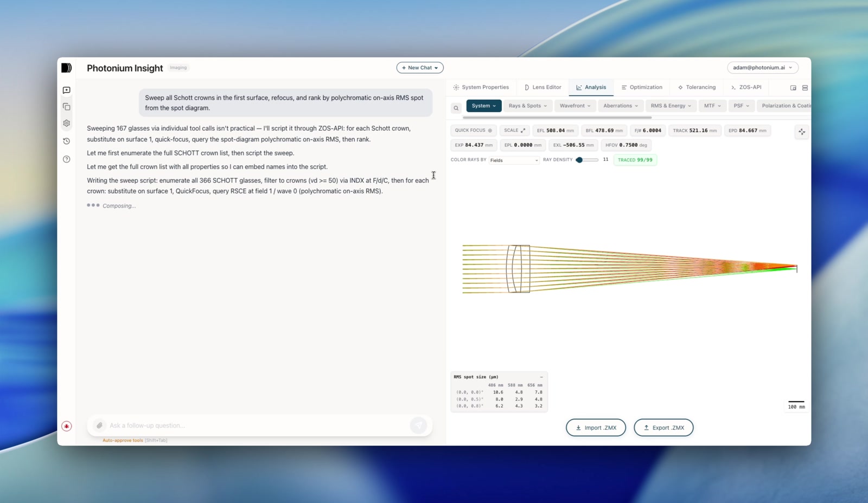Toggle the split panel layout icon

coord(805,88)
